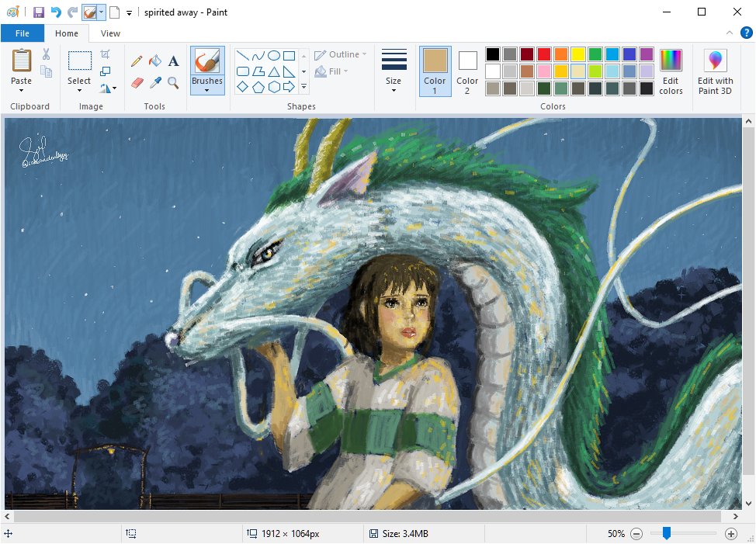Click the Copy icon
This screenshot has width=756, height=544.
(47, 72)
